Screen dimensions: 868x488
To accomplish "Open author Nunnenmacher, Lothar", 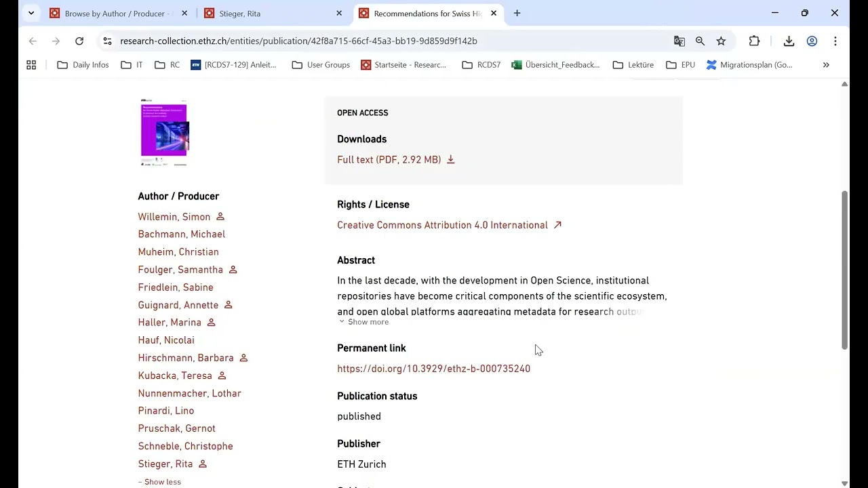I will (x=190, y=393).
